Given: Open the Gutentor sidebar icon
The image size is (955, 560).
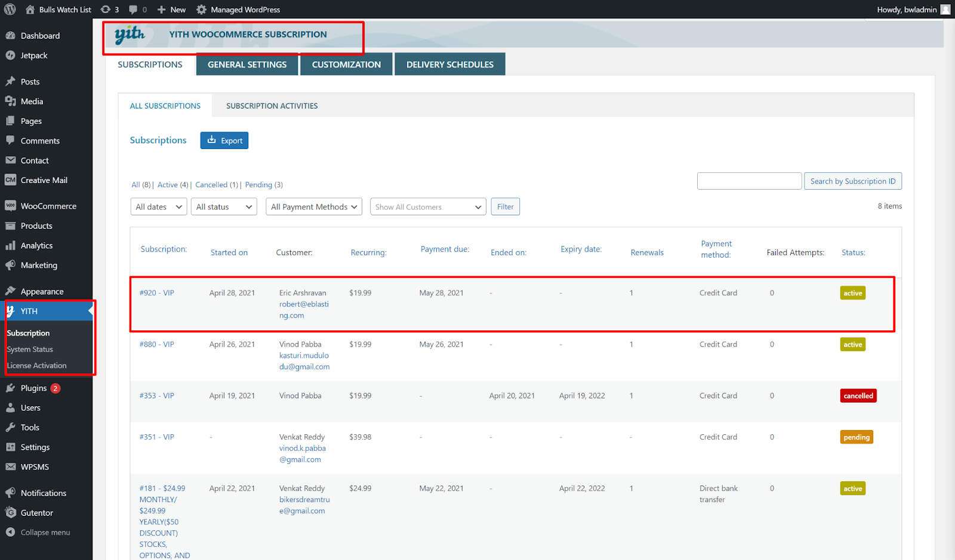Looking at the screenshot, I should pos(10,513).
